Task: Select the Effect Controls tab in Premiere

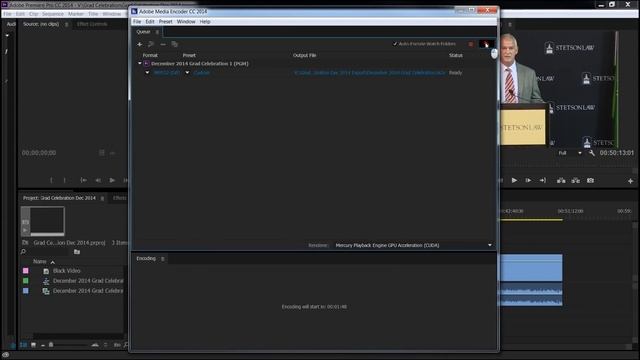Action: click(92, 24)
